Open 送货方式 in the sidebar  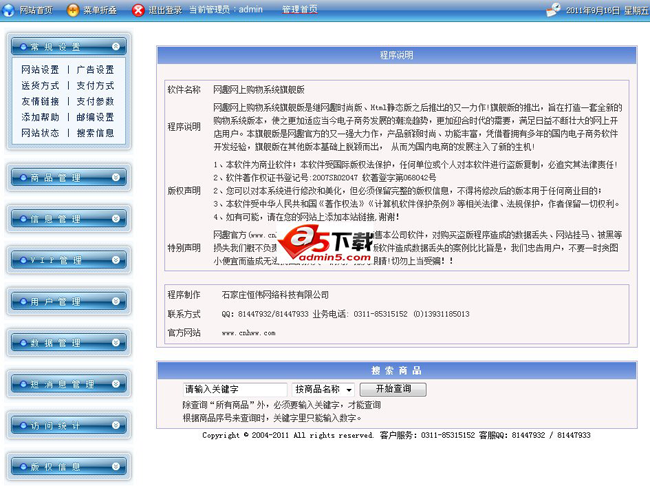tap(40, 85)
